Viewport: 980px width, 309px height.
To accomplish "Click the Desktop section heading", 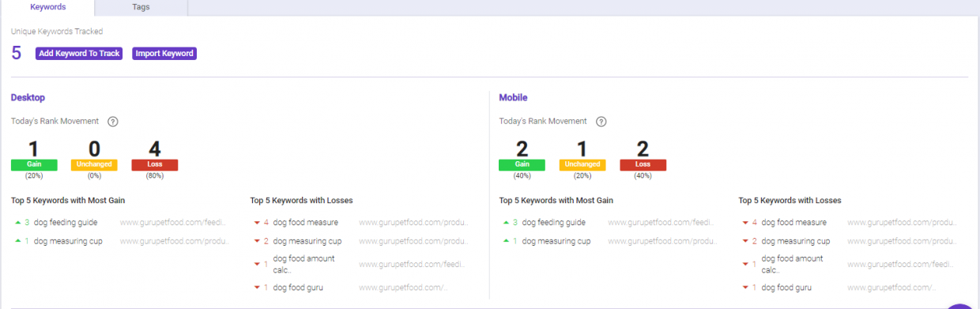I will tap(28, 97).
